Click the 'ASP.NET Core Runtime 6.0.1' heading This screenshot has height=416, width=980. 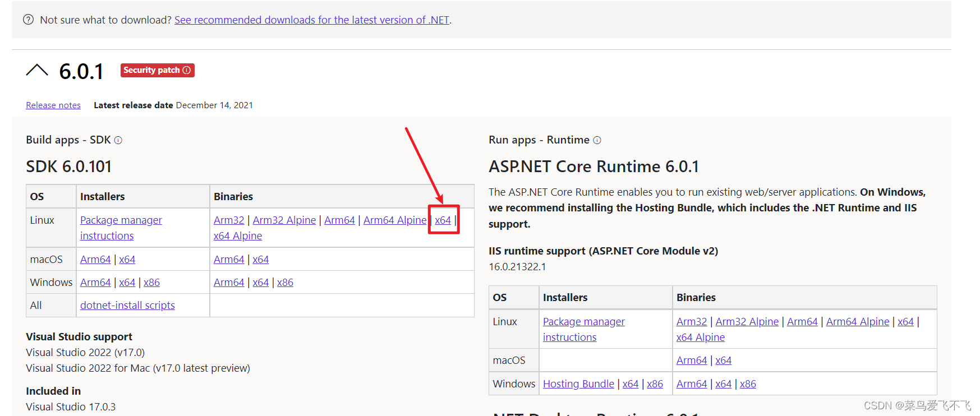[x=593, y=167]
